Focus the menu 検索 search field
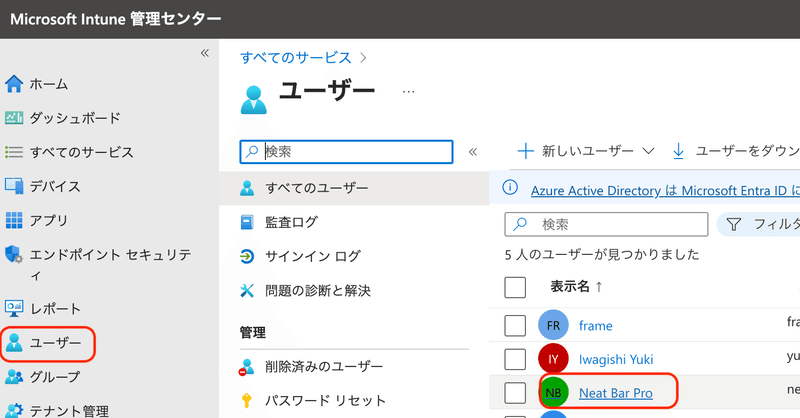The image size is (800, 418). point(346,152)
